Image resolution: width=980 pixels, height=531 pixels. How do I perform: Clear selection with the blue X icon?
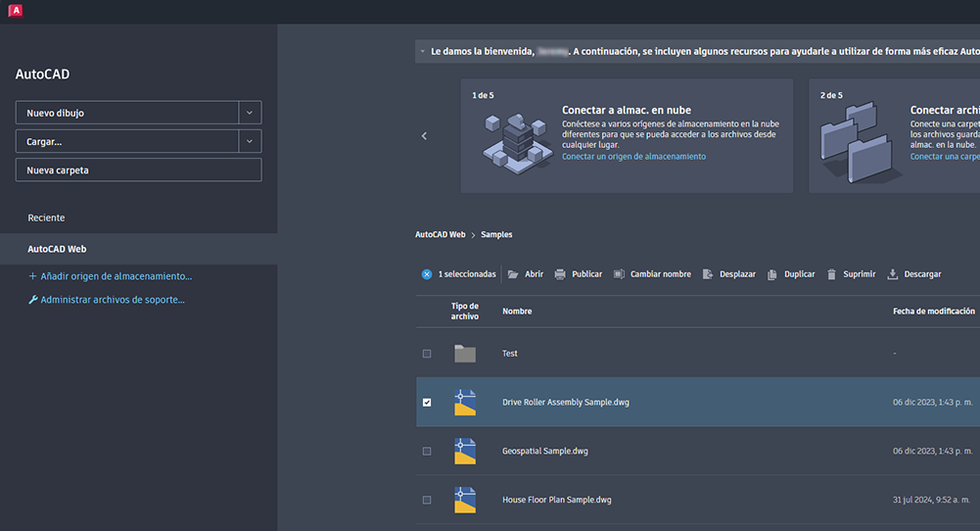point(427,274)
